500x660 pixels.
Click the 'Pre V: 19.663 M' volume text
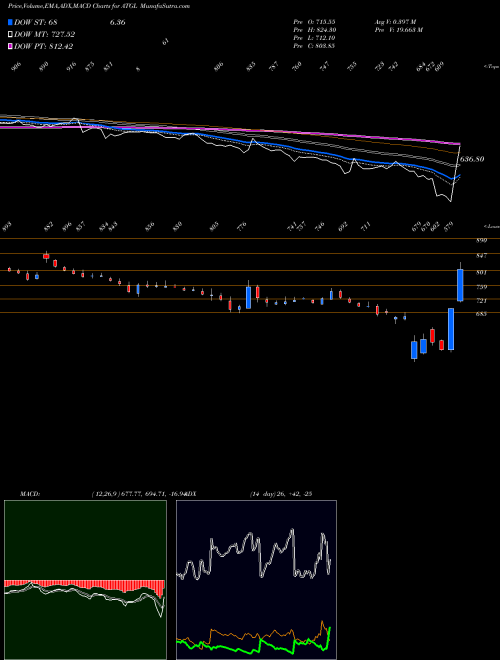click(399, 29)
